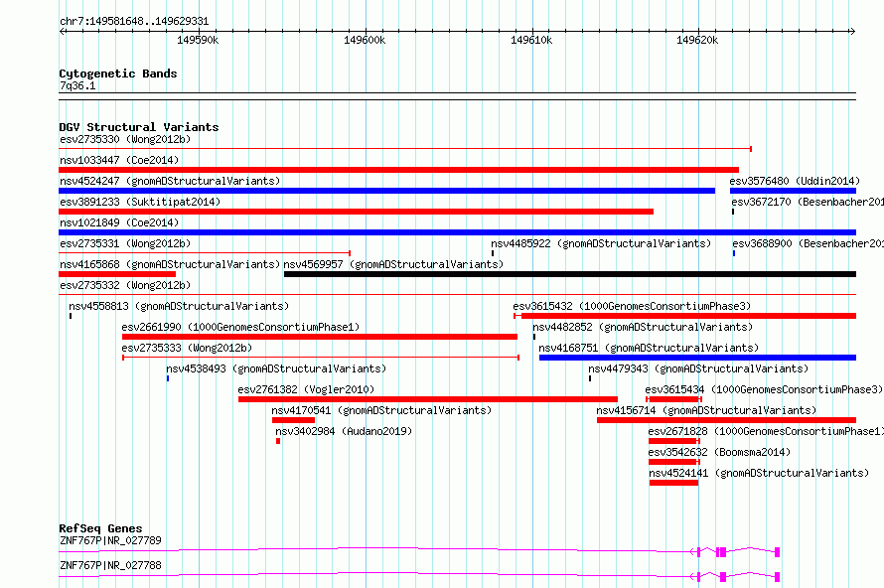
Task: Click the 7q36.1 cytogenetic band label
Action: pos(77,85)
